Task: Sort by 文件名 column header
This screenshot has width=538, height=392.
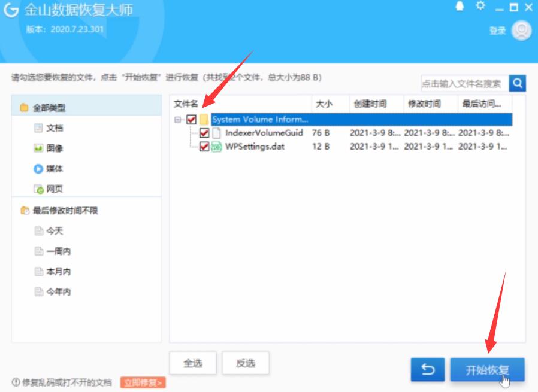Action: pyautogui.click(x=240, y=104)
